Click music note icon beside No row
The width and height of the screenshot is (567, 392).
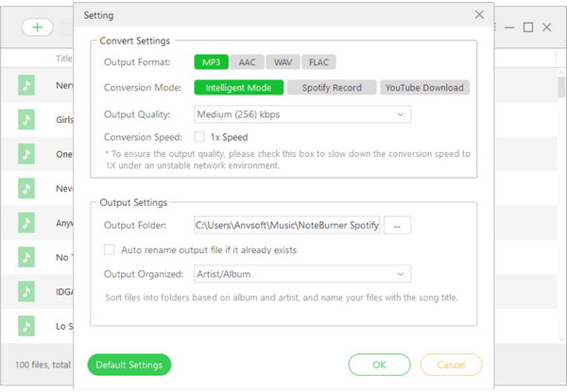tap(26, 257)
